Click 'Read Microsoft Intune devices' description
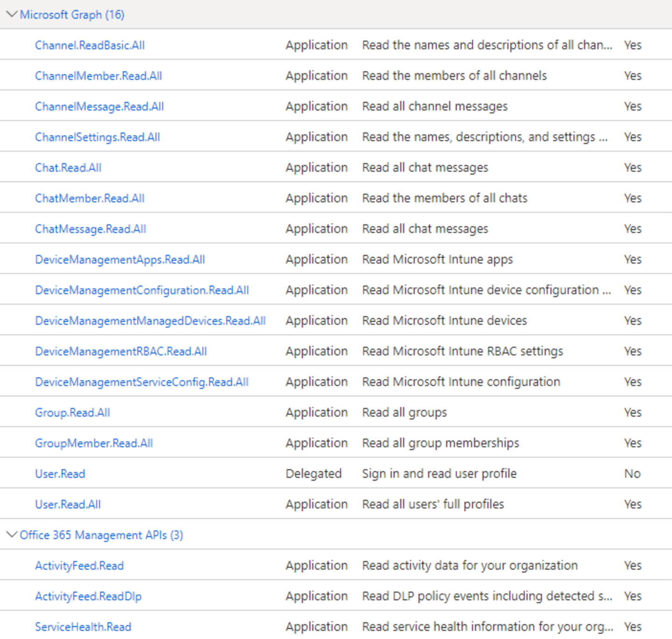 tap(444, 321)
